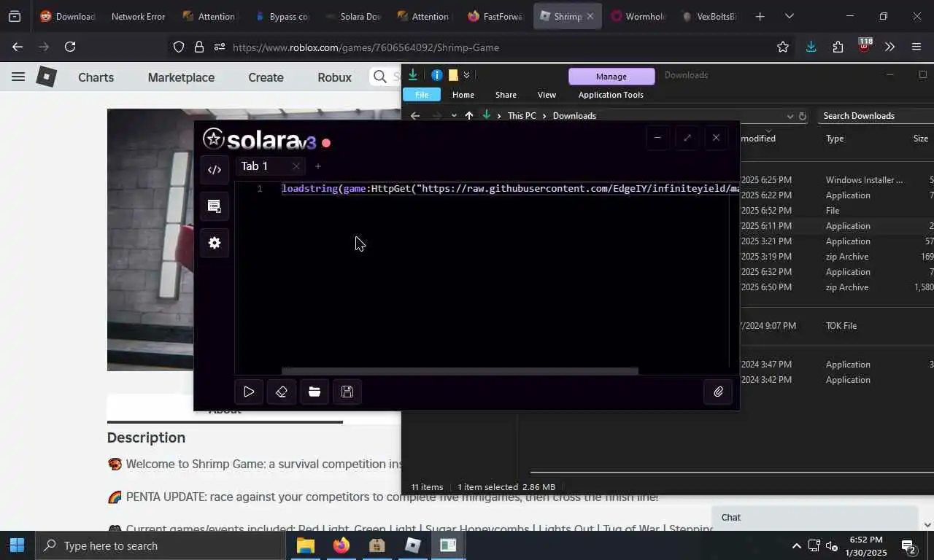
Task: Add a new Solara tab with plus
Action: click(x=317, y=166)
